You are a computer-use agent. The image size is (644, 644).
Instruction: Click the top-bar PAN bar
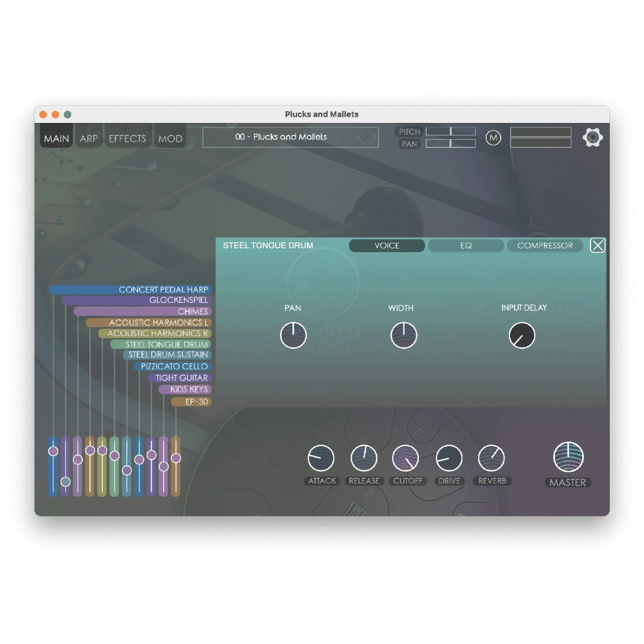(451, 144)
